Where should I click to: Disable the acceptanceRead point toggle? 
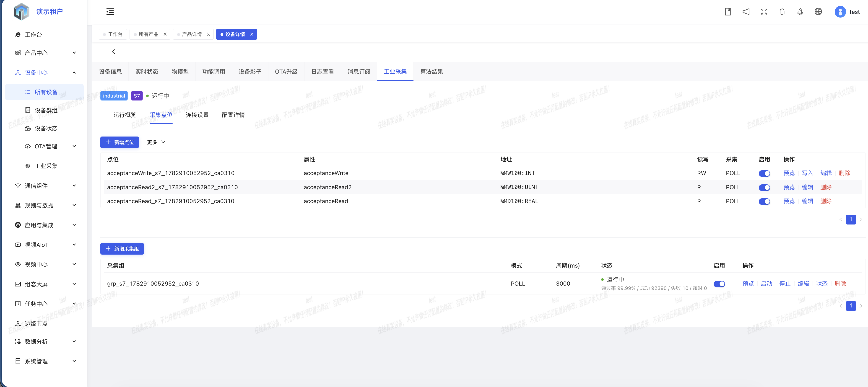pos(764,201)
